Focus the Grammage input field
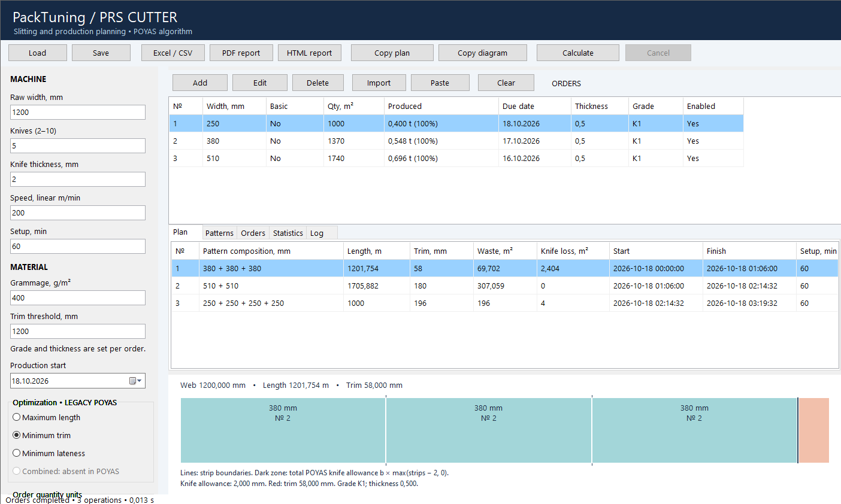This screenshot has width=841, height=504. click(78, 297)
